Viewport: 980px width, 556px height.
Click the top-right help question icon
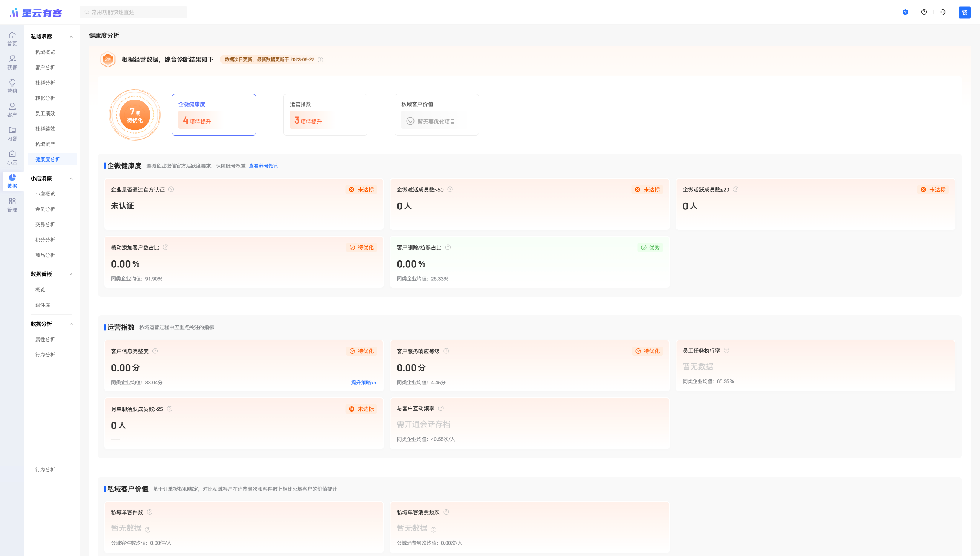pyautogui.click(x=924, y=12)
